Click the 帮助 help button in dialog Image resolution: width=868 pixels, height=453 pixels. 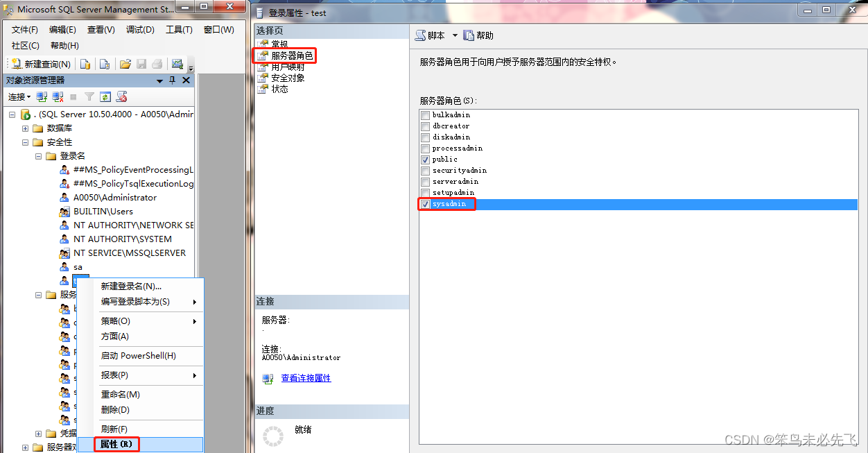[479, 35]
